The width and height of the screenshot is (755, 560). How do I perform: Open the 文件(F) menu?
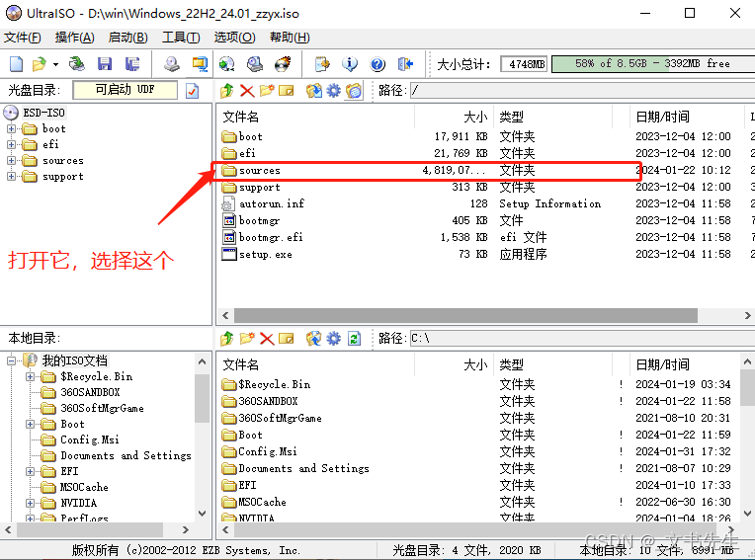[22, 38]
